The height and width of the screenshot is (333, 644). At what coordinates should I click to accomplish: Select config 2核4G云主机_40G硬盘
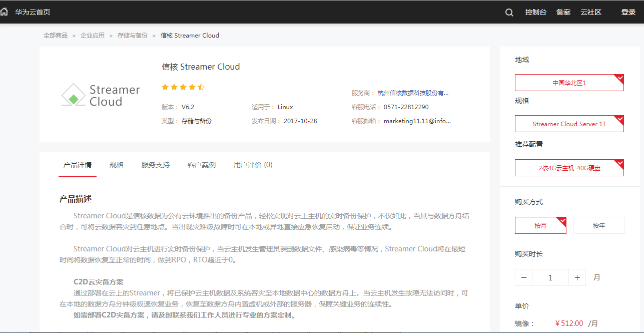(569, 168)
